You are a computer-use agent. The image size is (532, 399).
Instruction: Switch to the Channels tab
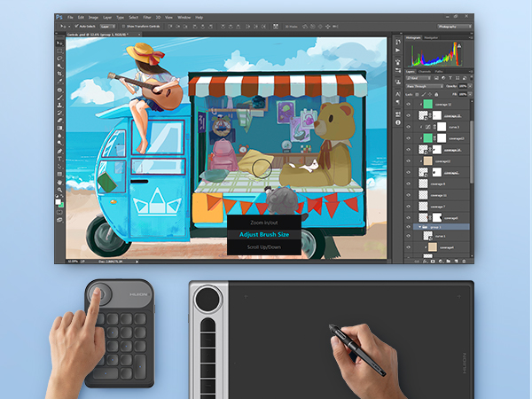pyautogui.click(x=425, y=71)
